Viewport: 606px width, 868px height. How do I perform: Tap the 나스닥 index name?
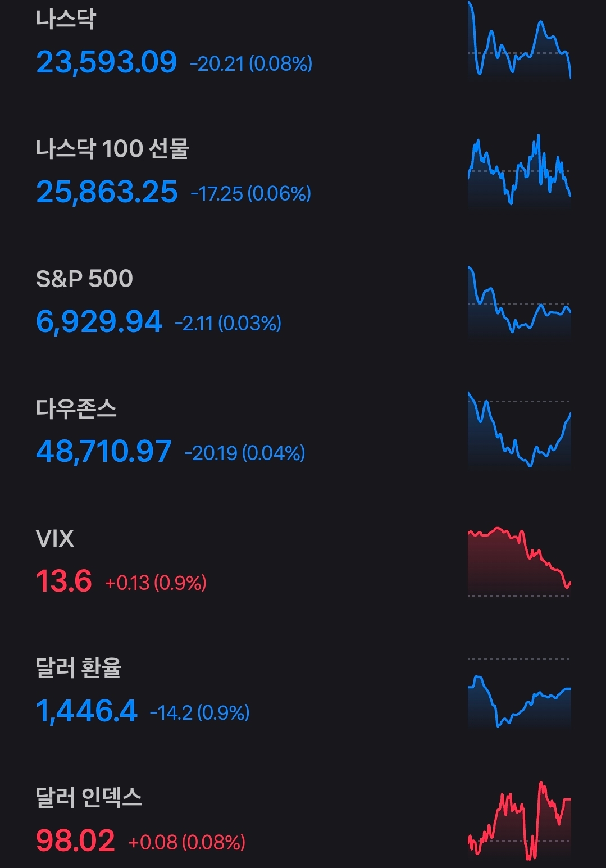66,19
